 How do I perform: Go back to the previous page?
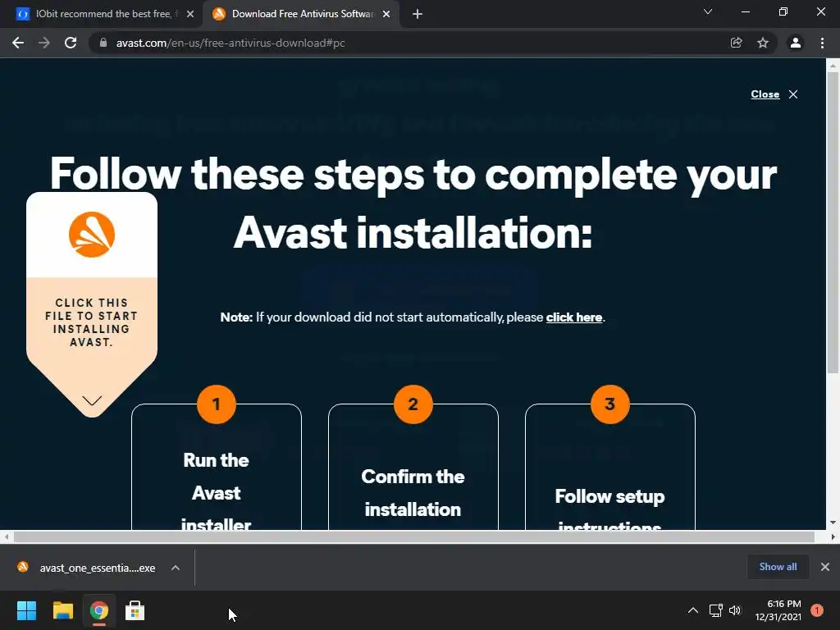(x=18, y=43)
